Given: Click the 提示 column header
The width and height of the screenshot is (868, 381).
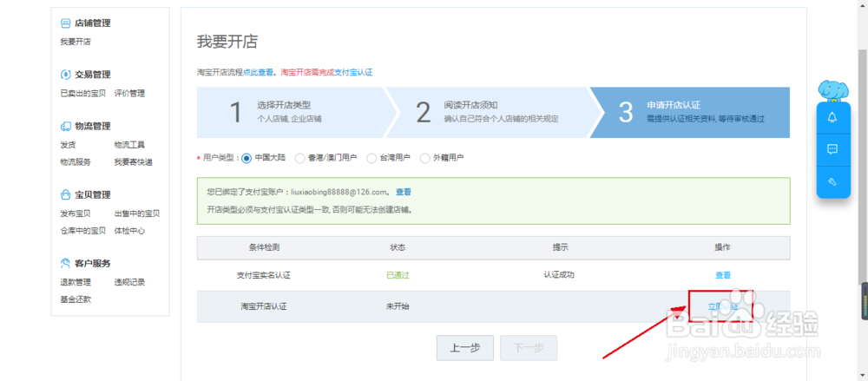Looking at the screenshot, I should (x=560, y=247).
